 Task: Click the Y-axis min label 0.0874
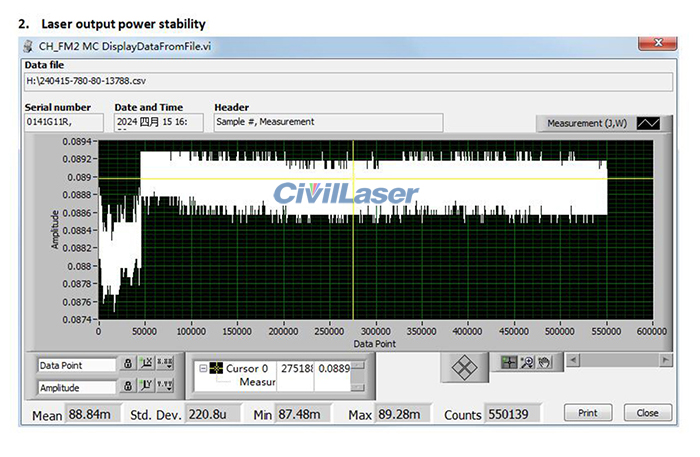pos(77,320)
